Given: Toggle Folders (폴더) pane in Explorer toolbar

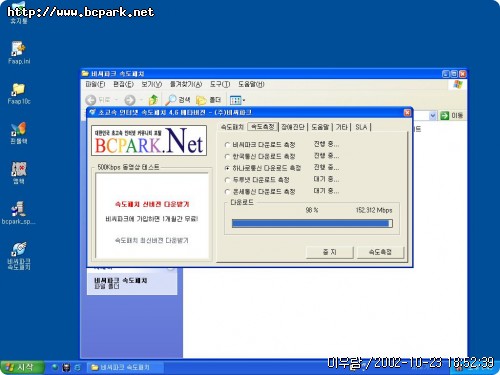Looking at the screenshot, I should coord(209,100).
